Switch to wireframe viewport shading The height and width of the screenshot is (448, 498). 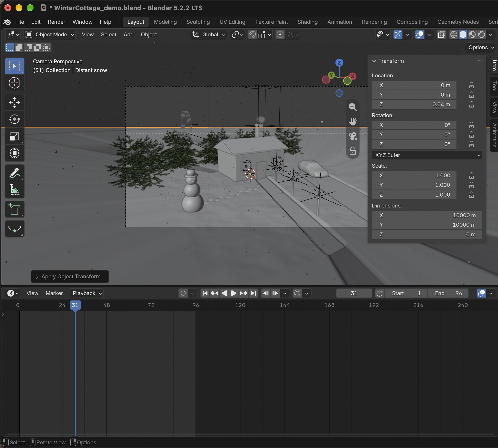pos(454,34)
